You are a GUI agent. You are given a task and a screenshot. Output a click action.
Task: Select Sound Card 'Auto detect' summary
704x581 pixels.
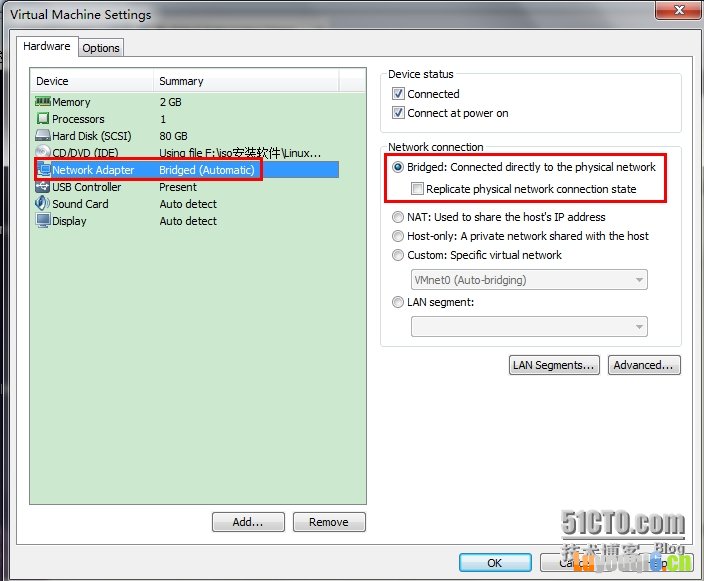coord(188,204)
